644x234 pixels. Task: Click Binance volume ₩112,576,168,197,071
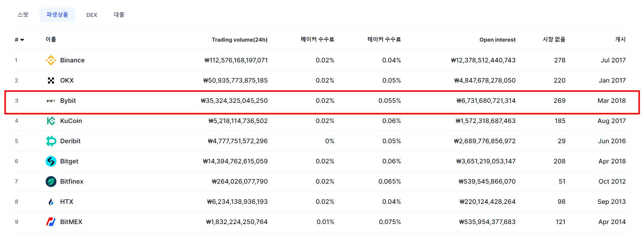236,60
